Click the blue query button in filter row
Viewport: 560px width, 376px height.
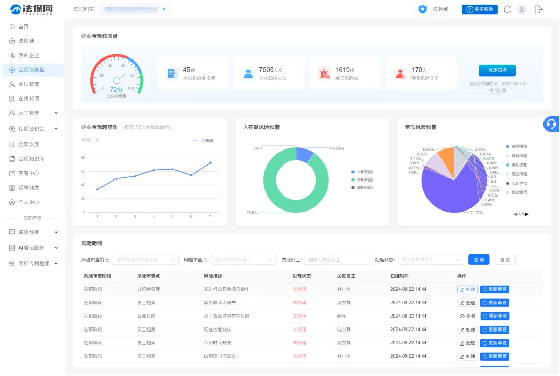(479, 260)
